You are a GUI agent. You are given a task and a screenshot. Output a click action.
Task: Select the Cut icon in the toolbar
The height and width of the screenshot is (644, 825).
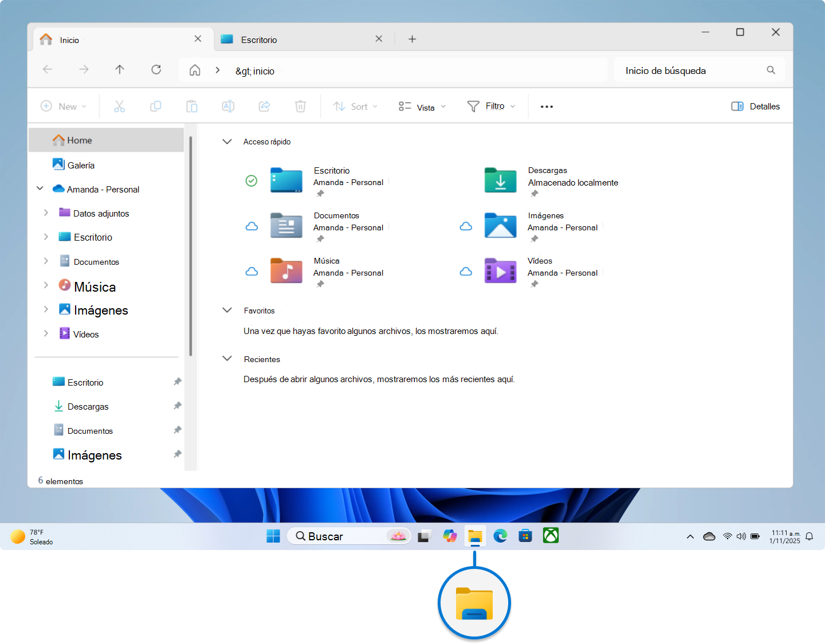119,106
